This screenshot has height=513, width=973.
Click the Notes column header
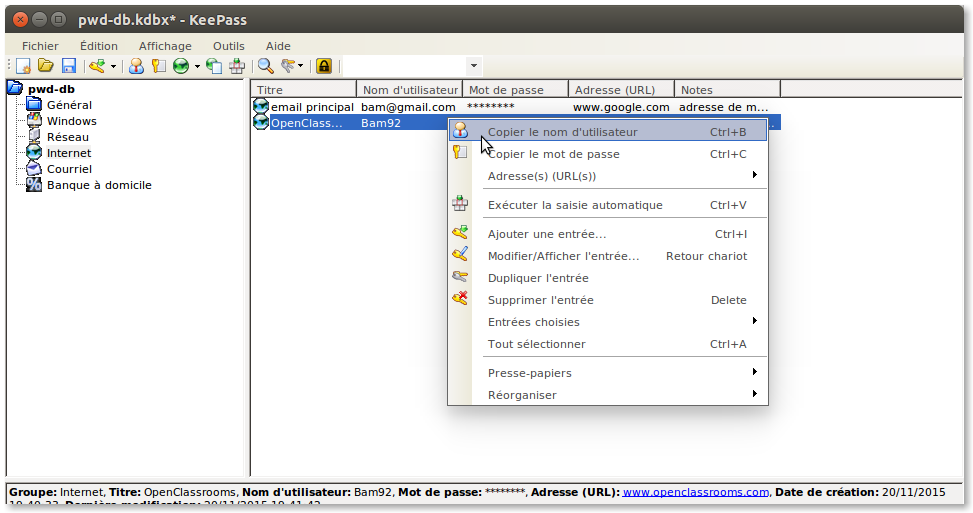click(727, 89)
